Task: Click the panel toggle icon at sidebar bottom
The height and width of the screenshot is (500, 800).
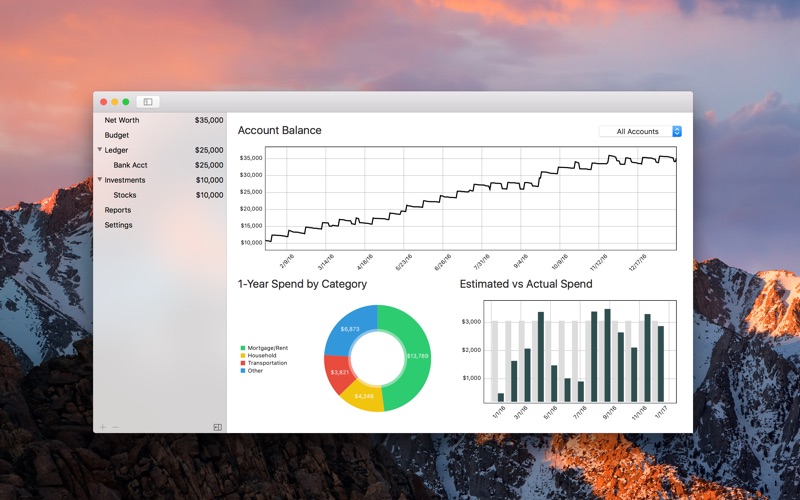Action: click(217, 427)
